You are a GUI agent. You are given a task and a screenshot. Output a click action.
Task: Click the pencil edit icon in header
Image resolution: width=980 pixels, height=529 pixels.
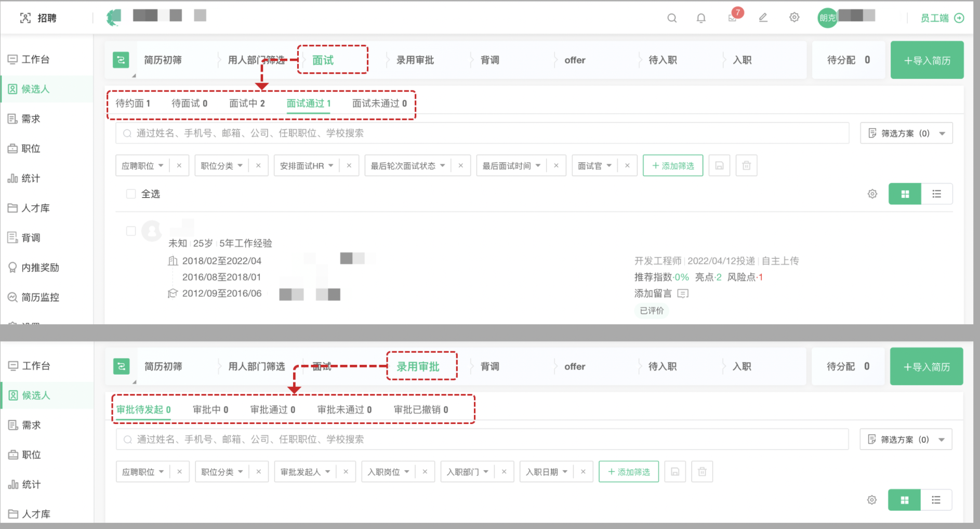tap(763, 18)
